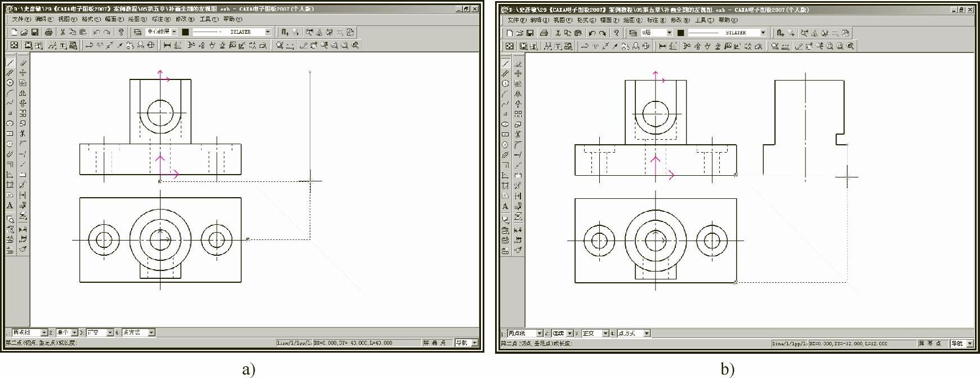980x378 pixels.
Task: Open layer dropdown '中心线层' in window a
Action: click(x=162, y=32)
